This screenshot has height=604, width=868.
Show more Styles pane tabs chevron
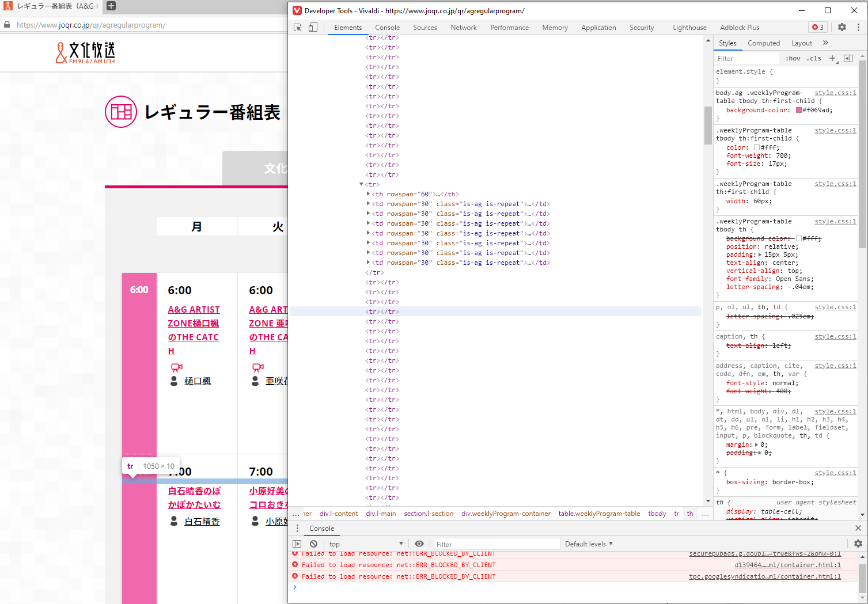[x=825, y=43]
